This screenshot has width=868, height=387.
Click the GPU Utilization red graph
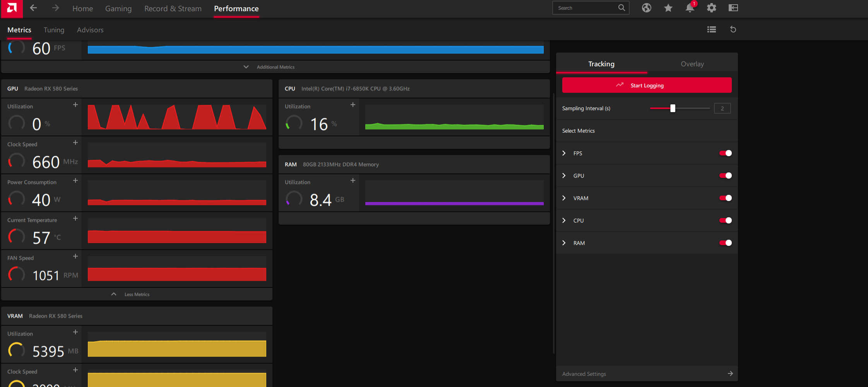[x=177, y=117]
